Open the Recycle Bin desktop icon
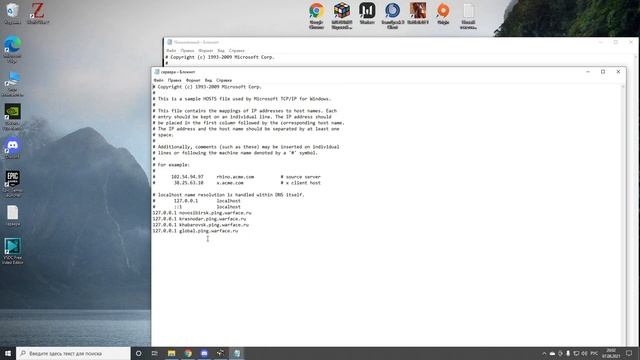 (x=13, y=13)
